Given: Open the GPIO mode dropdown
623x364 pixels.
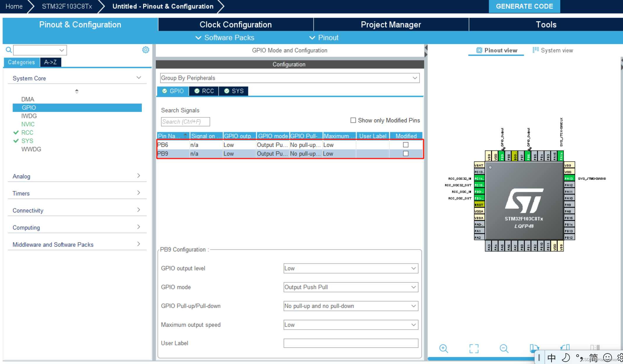Looking at the screenshot, I should pos(351,287).
